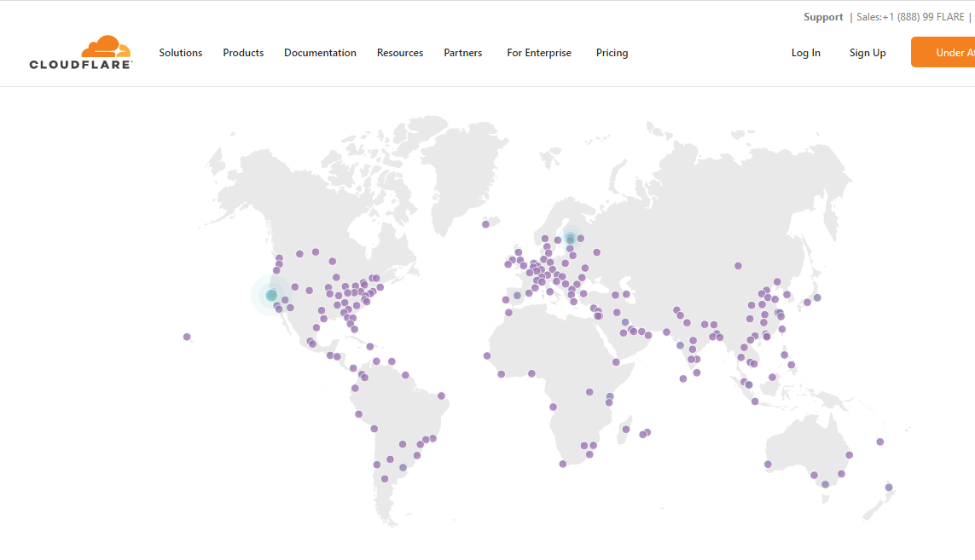Select the Hawaii data center dot
Screen dimensions: 975x560
click(187, 337)
